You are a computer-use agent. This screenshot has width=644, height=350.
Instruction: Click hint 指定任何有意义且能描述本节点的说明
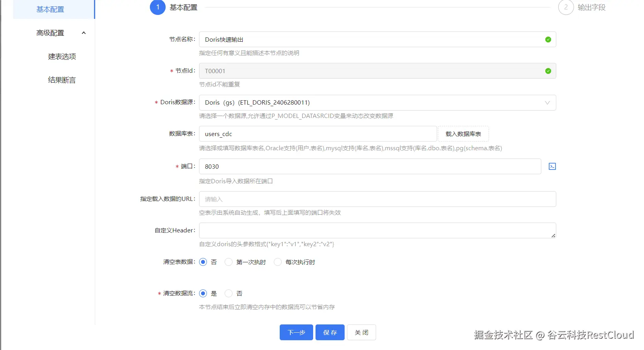coord(249,53)
